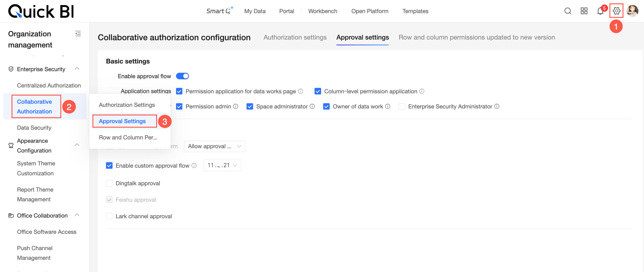
Task: Open Data Security in sidebar
Action: [34, 128]
